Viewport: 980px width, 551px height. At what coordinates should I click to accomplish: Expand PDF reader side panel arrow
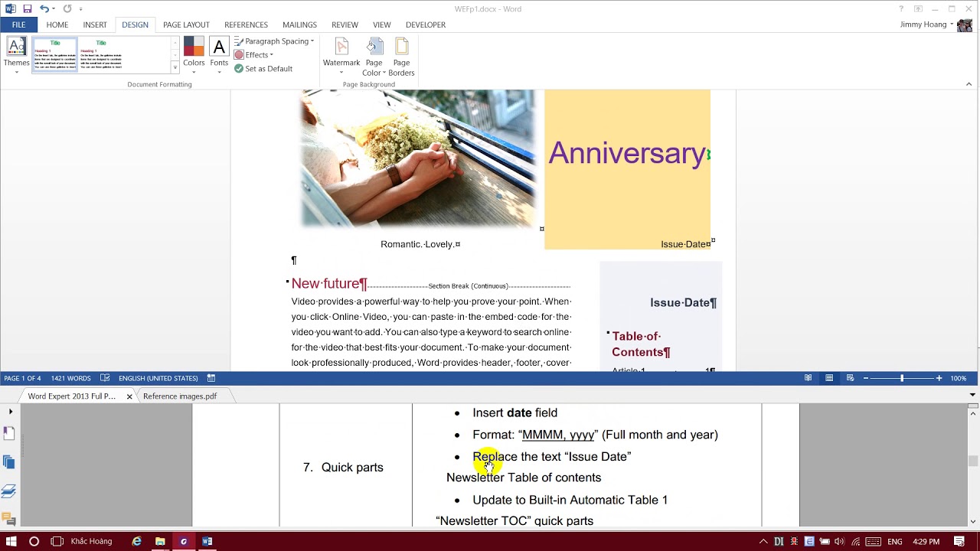[x=10, y=412]
